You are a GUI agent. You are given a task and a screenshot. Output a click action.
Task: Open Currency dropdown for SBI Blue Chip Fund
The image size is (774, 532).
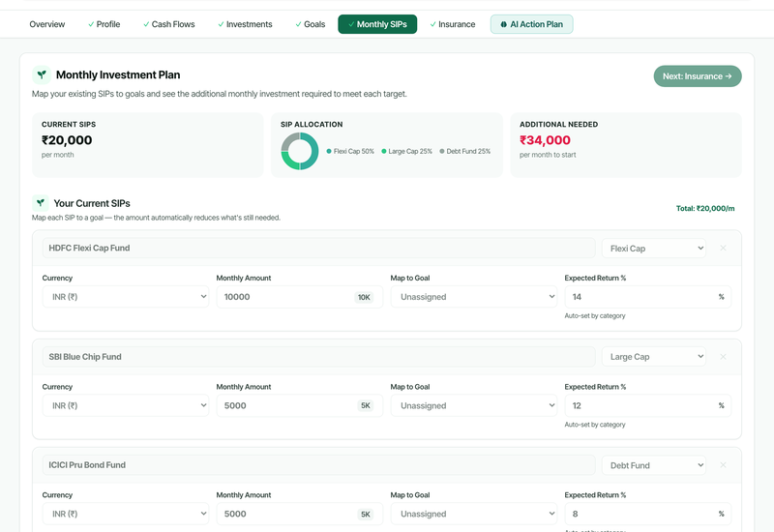(126, 405)
